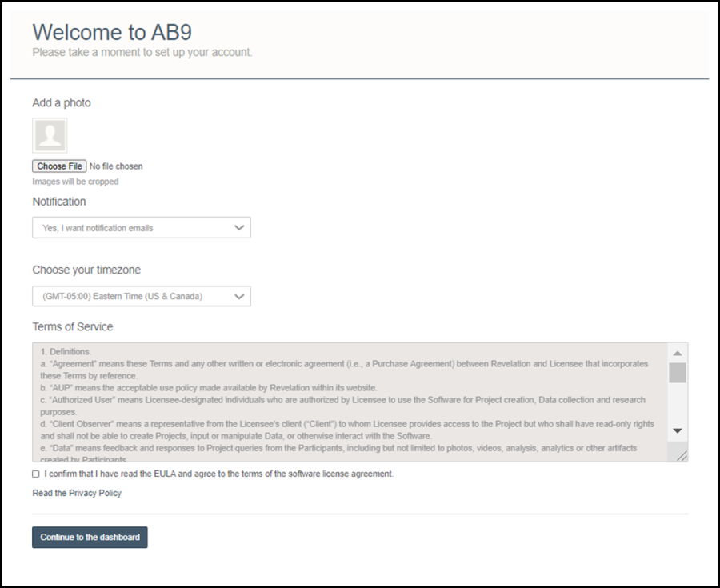
Task: Open the Read the Privacy Policy link
Action: (x=77, y=493)
